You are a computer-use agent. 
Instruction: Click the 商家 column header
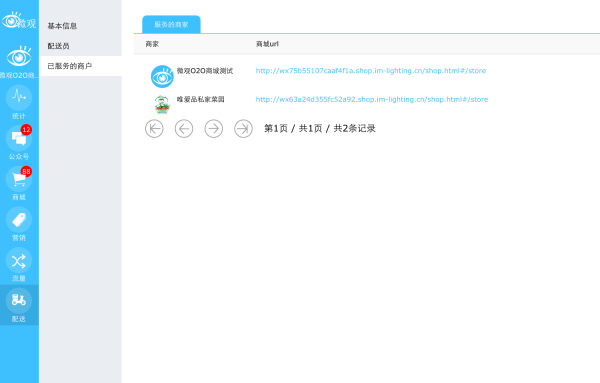(152, 44)
